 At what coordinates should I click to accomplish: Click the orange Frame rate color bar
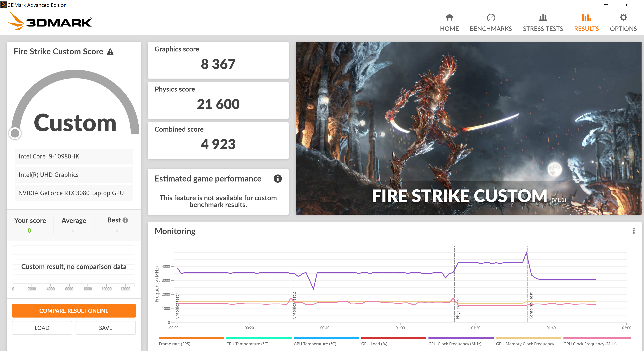click(x=191, y=338)
